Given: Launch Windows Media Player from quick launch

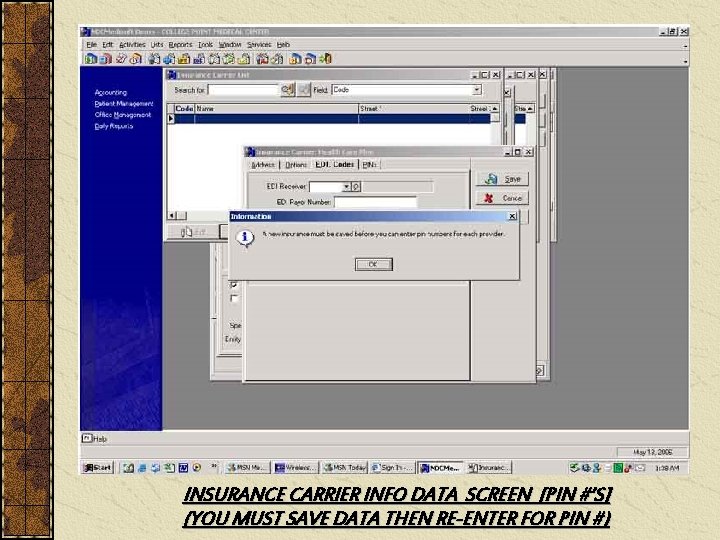Looking at the screenshot, I should tap(197, 468).
